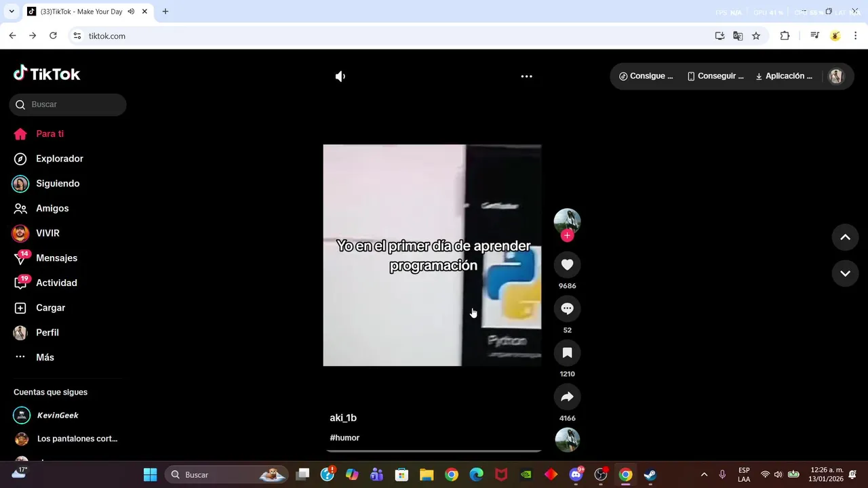Bookmark this page with the star
The height and width of the screenshot is (488, 868).
tap(756, 36)
